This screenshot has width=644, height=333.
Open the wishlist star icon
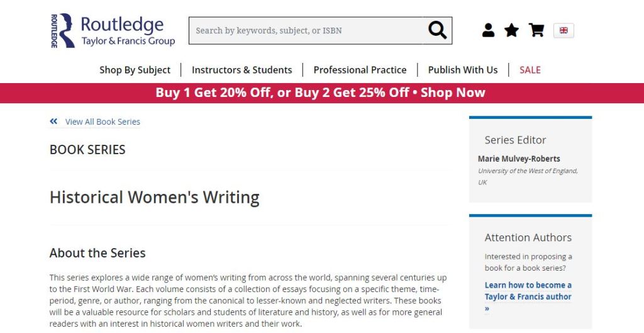pyautogui.click(x=512, y=30)
